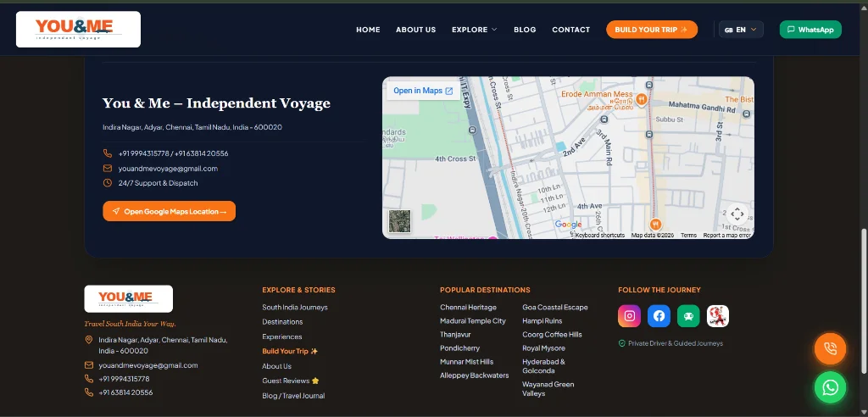The image size is (868, 417).
Task: Open the Instagram social icon
Action: (630, 315)
